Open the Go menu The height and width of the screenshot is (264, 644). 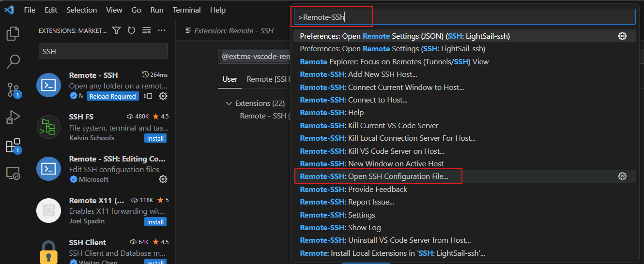click(137, 10)
